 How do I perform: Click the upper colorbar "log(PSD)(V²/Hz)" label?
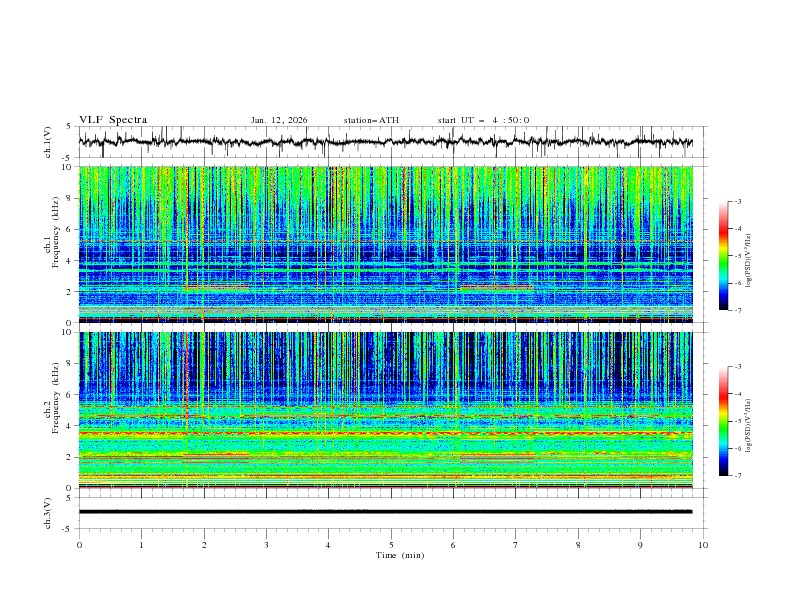tap(749, 261)
